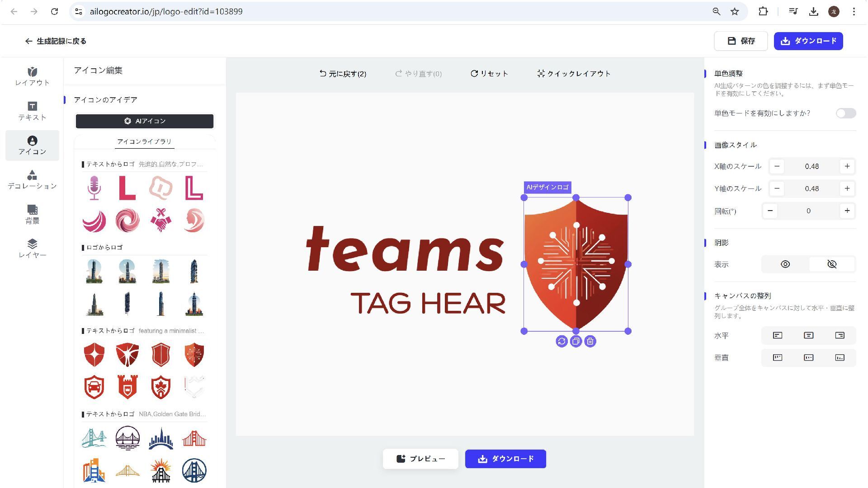The image size is (868, 488).
Task: Decrease X軸のスケール value
Action: click(777, 166)
